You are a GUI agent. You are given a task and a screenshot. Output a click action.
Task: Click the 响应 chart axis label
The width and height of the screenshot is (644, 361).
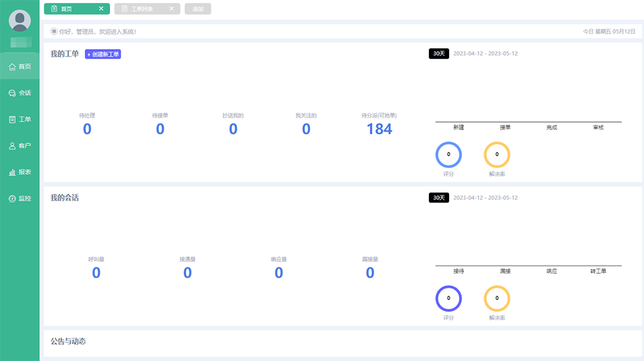[552, 271]
